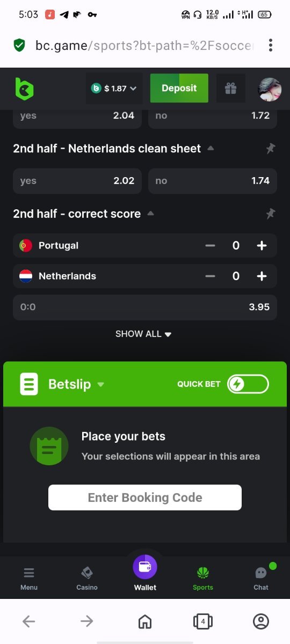290x644 pixels.
Task: Click SHOW ALL correct scores
Action: [x=143, y=334]
